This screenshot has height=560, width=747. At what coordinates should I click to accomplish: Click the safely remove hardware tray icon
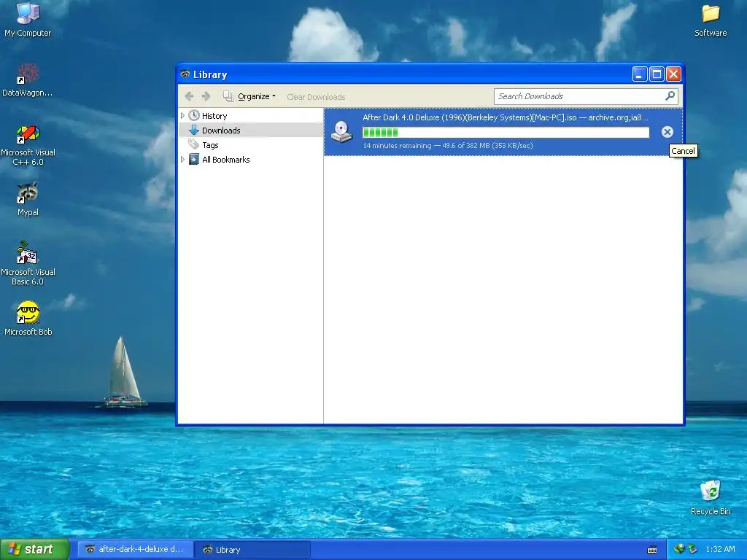coord(692,549)
